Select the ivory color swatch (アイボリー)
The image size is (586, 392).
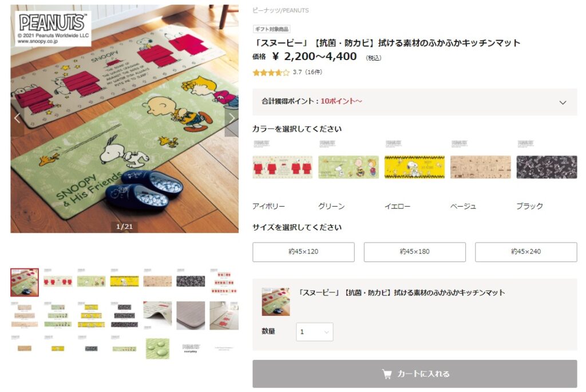[282, 167]
